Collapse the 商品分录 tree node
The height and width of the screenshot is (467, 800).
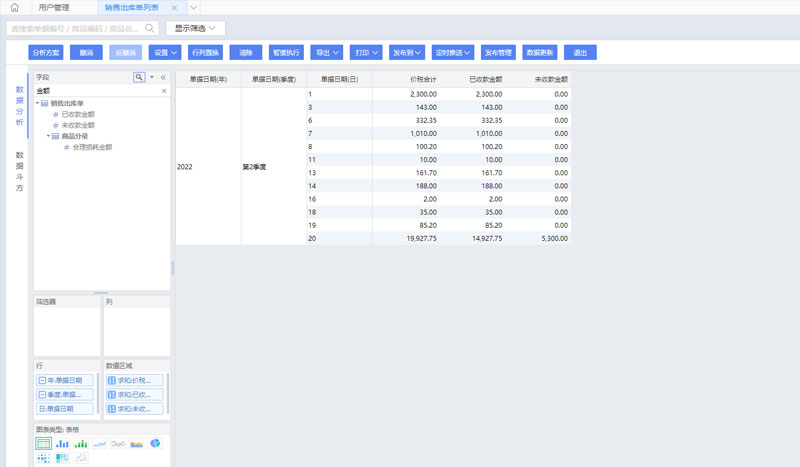(47, 136)
